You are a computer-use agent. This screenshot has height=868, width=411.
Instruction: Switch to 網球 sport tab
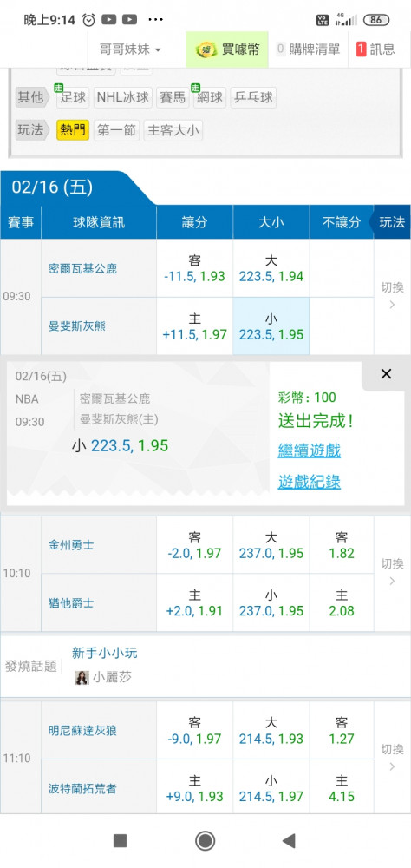tap(210, 97)
